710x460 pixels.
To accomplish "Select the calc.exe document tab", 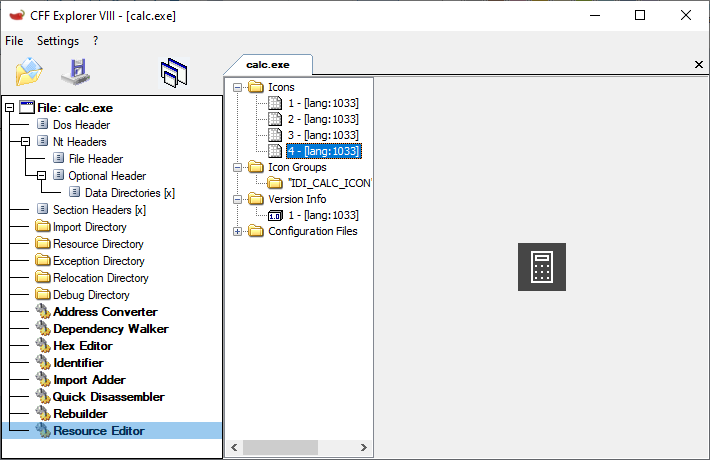I will (268, 65).
